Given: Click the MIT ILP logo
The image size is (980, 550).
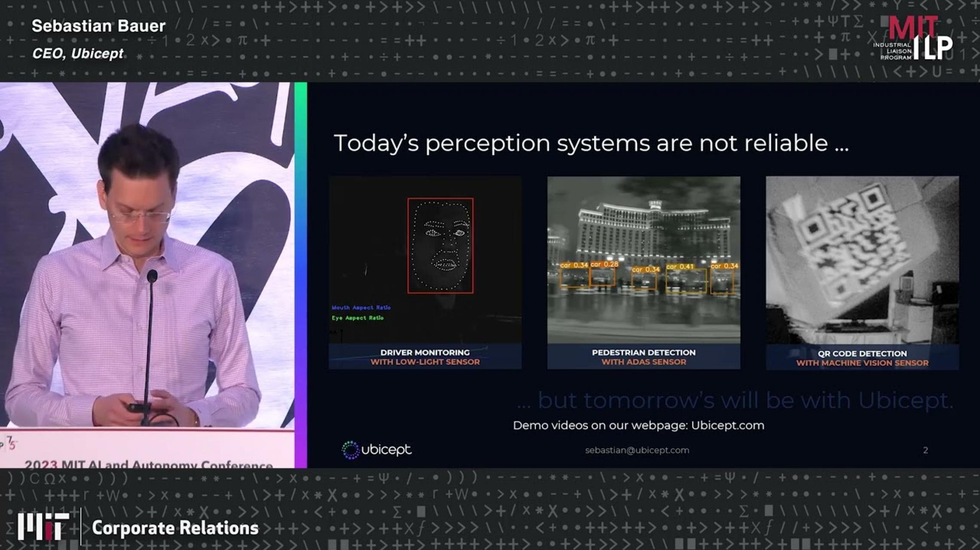Looking at the screenshot, I should click(913, 39).
